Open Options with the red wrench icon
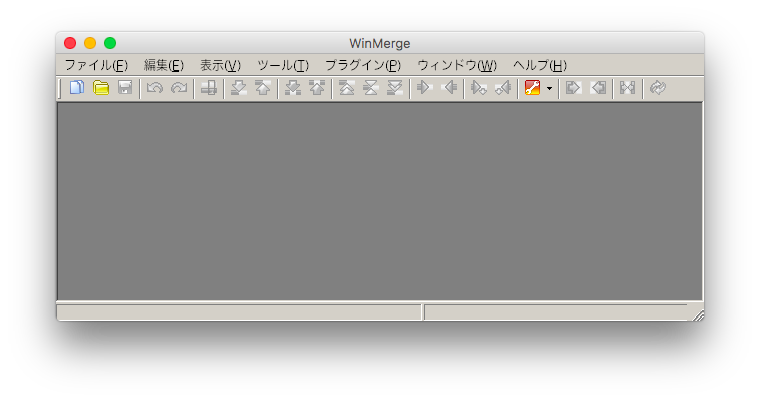This screenshot has height=401, width=760. 532,88
